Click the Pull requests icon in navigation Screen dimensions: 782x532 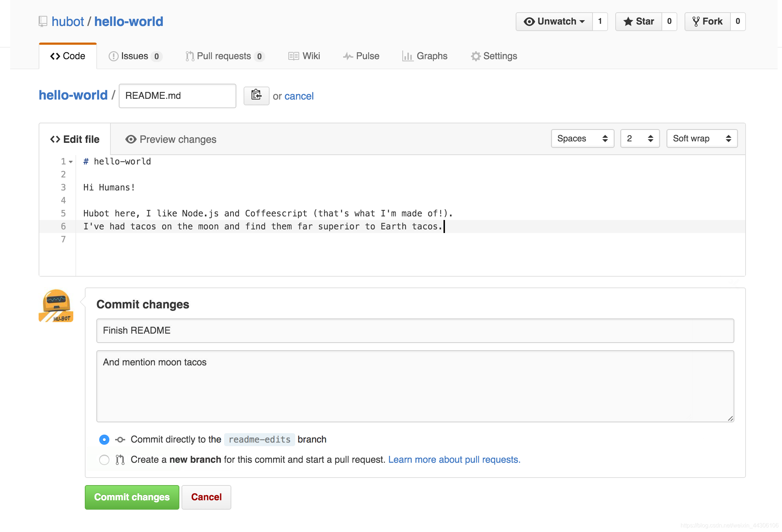coord(189,56)
